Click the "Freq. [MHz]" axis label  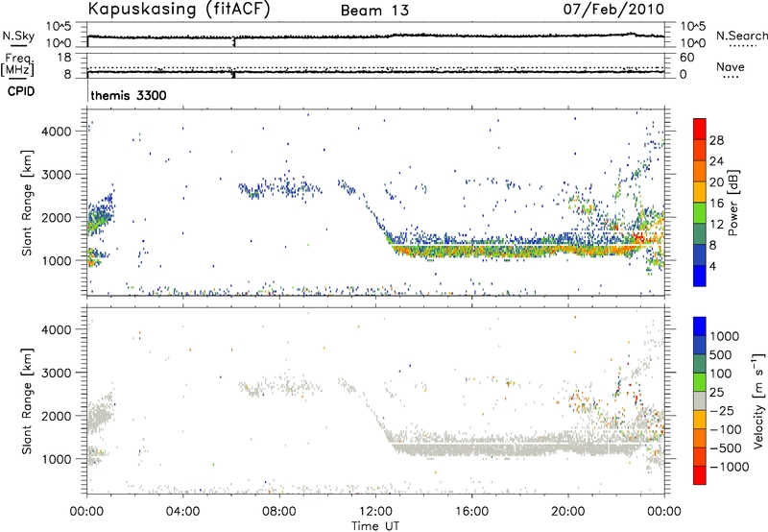pyautogui.click(x=17, y=64)
